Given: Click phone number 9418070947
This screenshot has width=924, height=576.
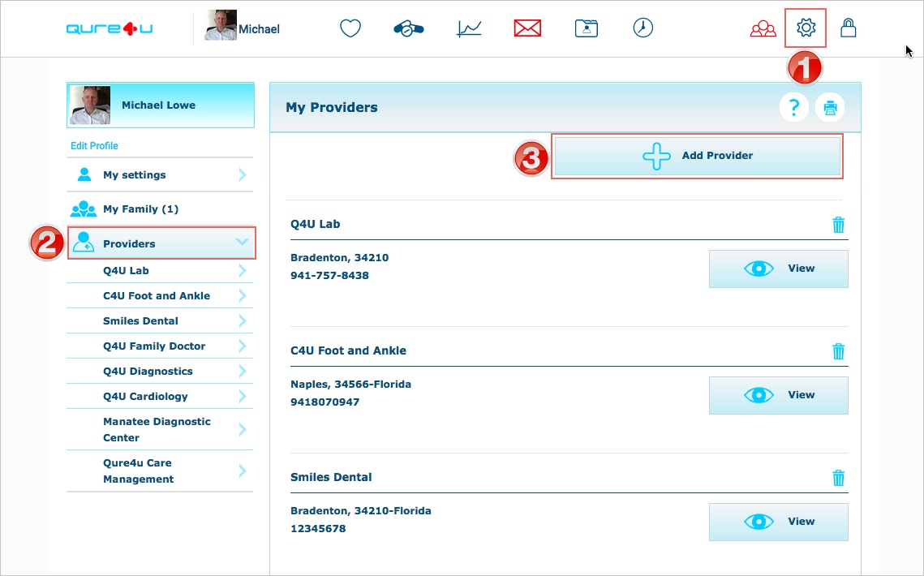Looking at the screenshot, I should (x=324, y=402).
